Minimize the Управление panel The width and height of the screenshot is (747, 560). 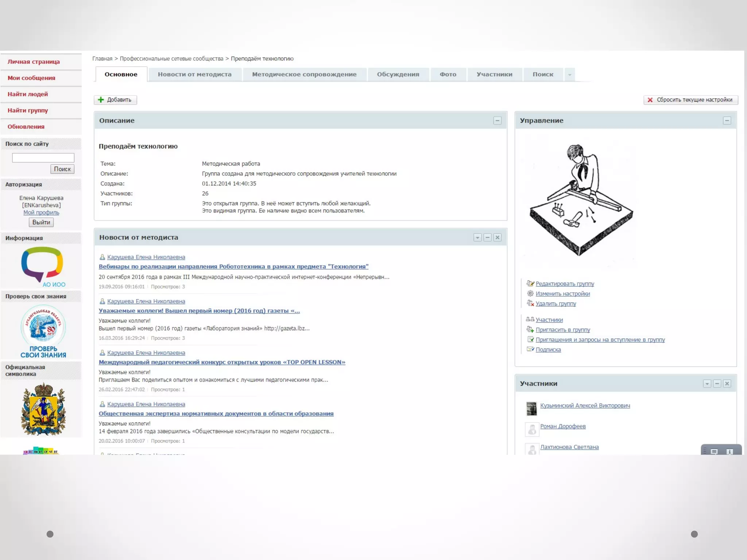coord(727,121)
